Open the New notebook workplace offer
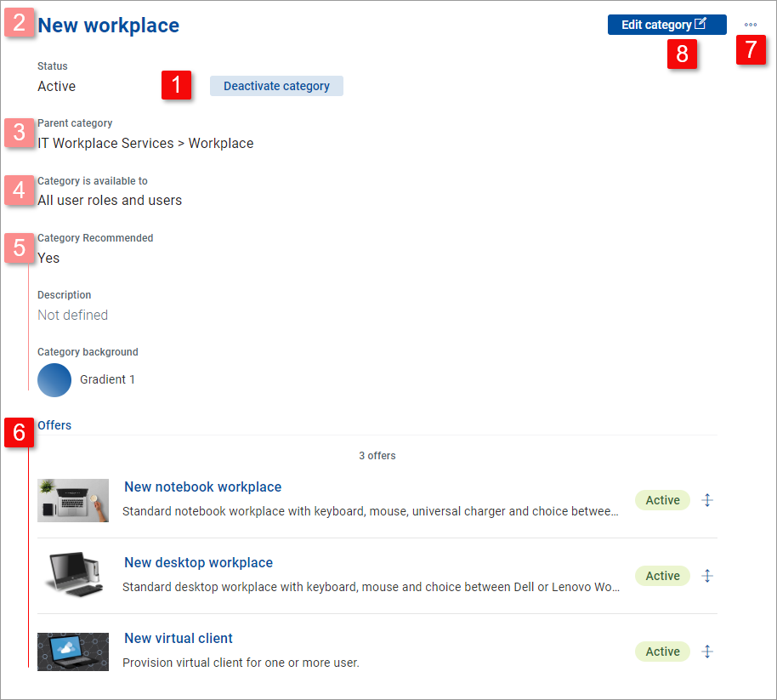Viewport: 777px width, 700px height. 202,487
